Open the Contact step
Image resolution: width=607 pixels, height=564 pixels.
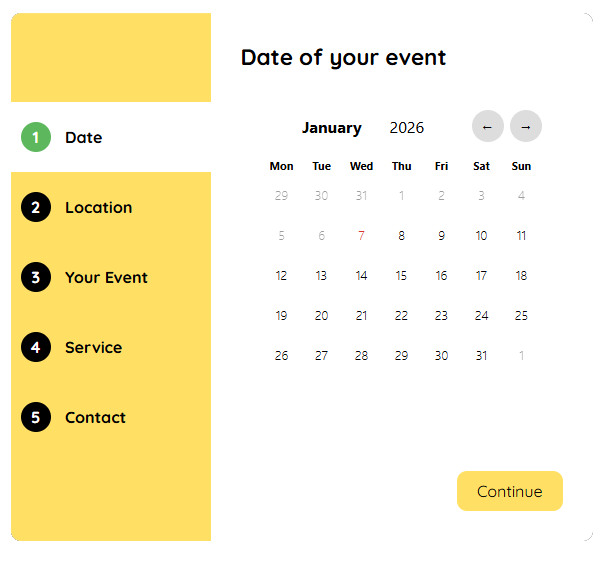pyautogui.click(x=95, y=417)
